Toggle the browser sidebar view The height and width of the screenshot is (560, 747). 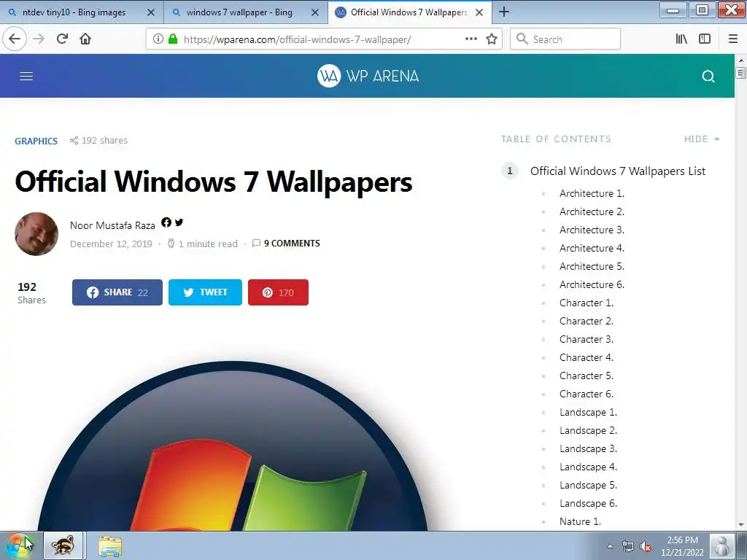[705, 39]
